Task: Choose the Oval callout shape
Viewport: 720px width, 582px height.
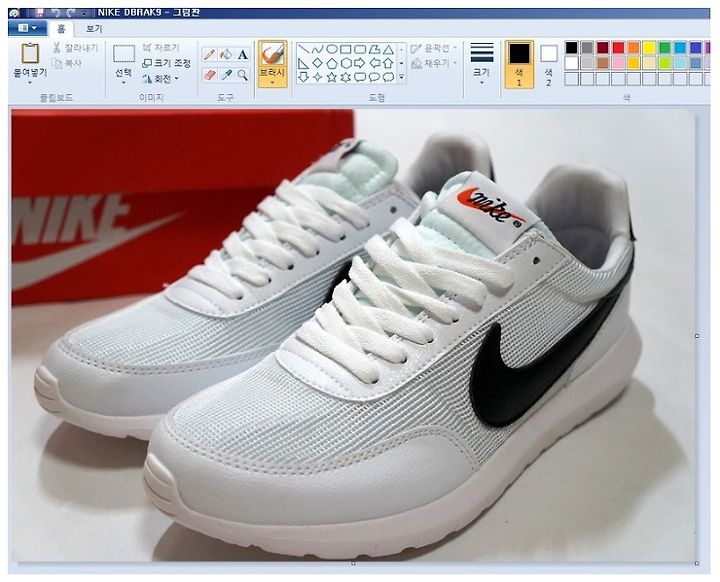Action: tap(374, 77)
